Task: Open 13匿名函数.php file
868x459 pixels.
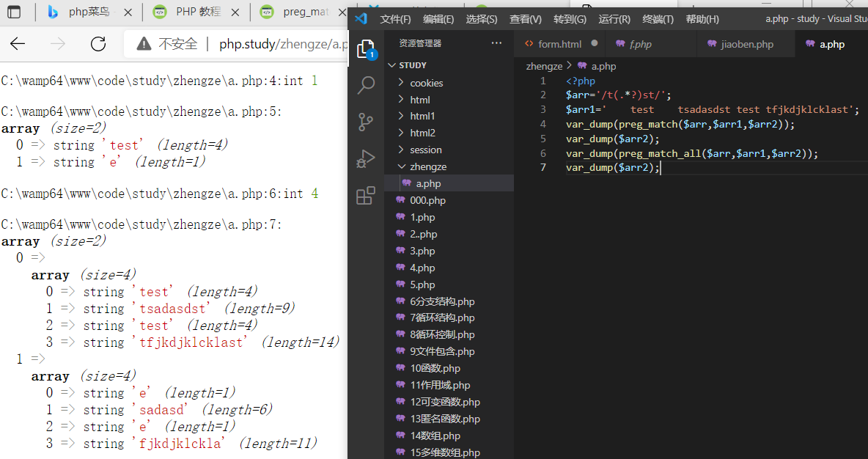Action: (x=449, y=419)
